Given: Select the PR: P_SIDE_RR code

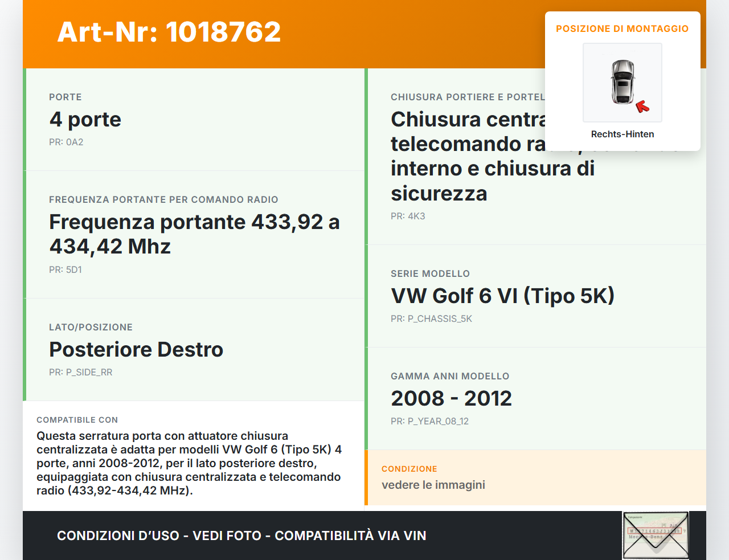Looking at the screenshot, I should pos(80,373).
